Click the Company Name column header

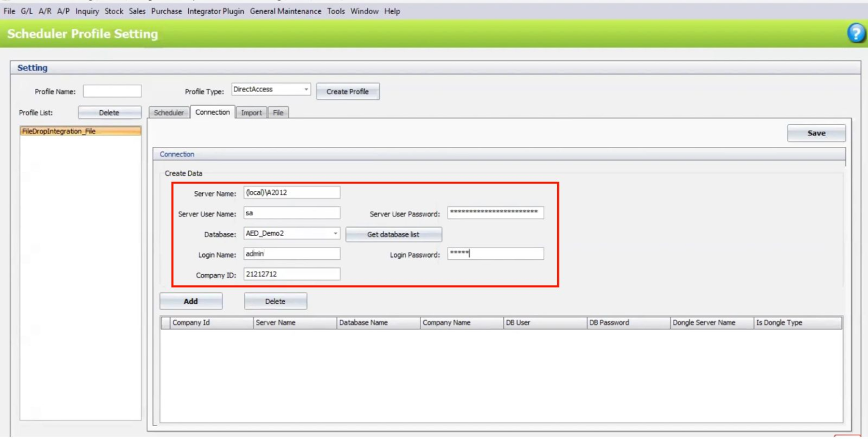point(462,323)
